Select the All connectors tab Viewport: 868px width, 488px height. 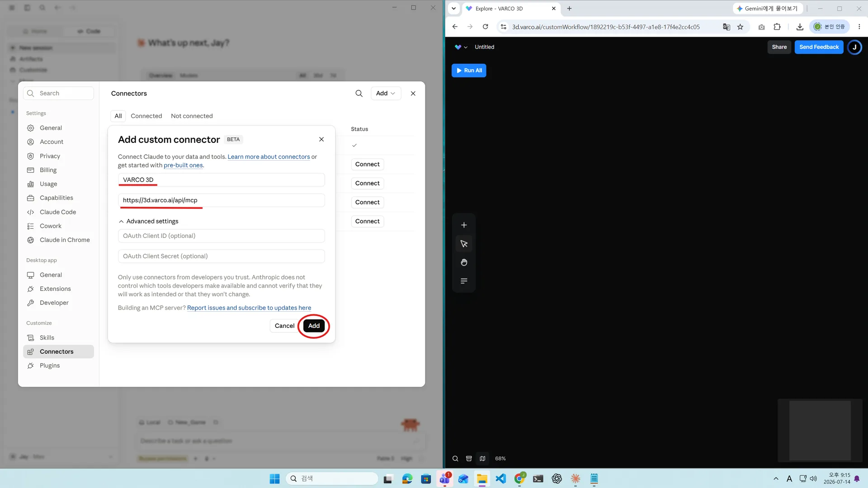click(118, 116)
